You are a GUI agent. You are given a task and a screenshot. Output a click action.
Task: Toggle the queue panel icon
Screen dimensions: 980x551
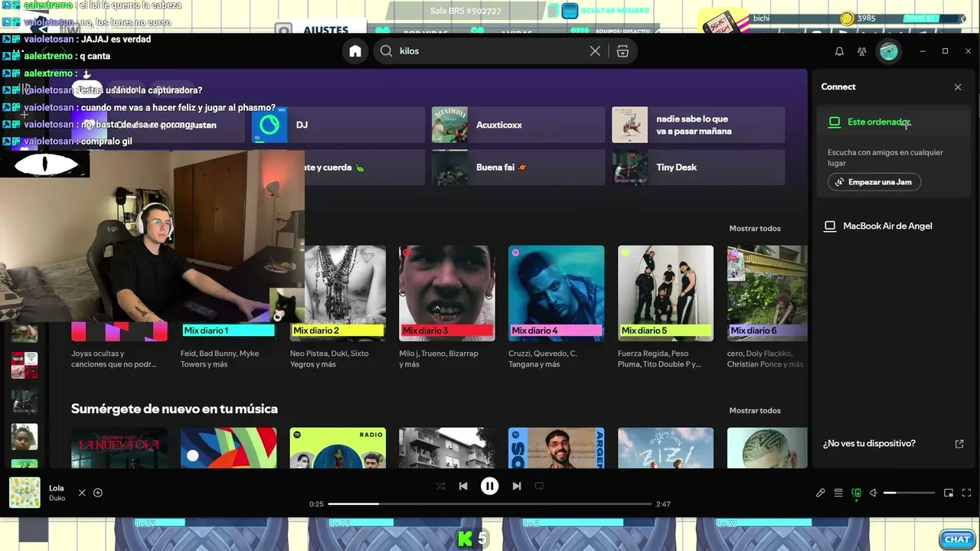pos(838,494)
